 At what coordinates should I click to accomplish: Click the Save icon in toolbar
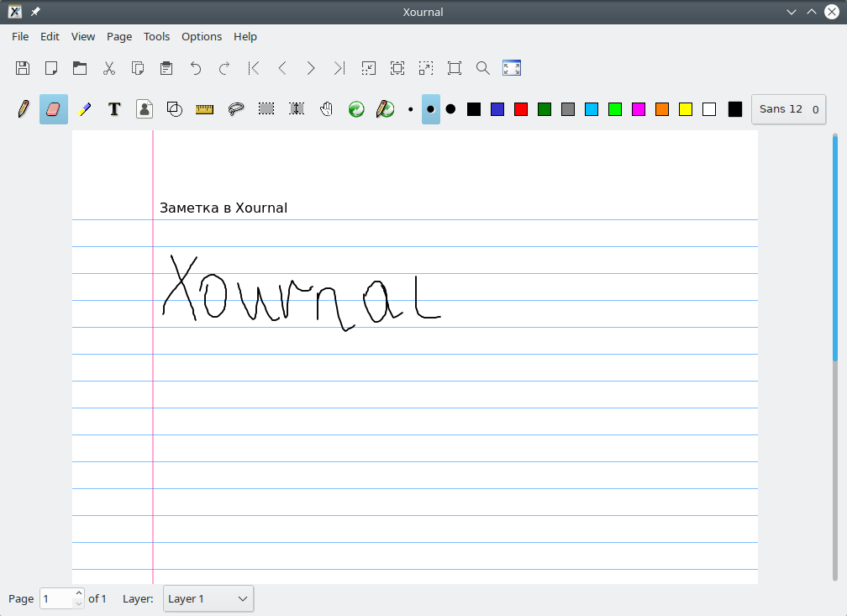(x=23, y=68)
